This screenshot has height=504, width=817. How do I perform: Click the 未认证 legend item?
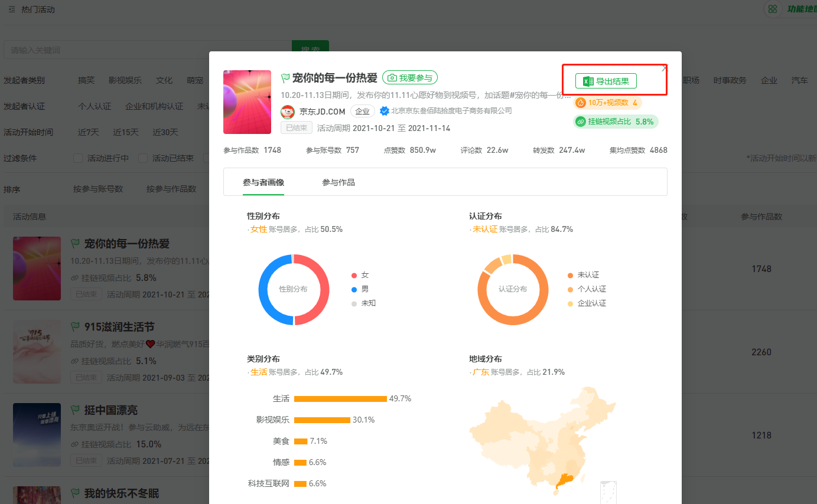[584, 275]
